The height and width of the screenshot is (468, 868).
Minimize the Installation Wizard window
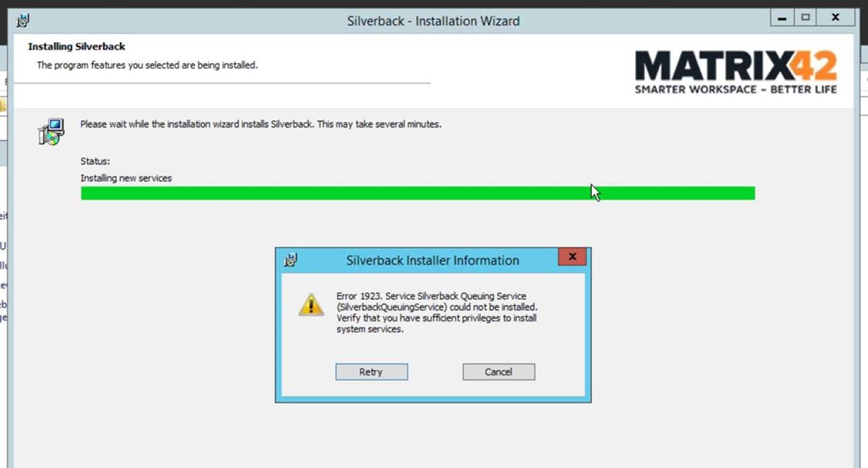[782, 18]
